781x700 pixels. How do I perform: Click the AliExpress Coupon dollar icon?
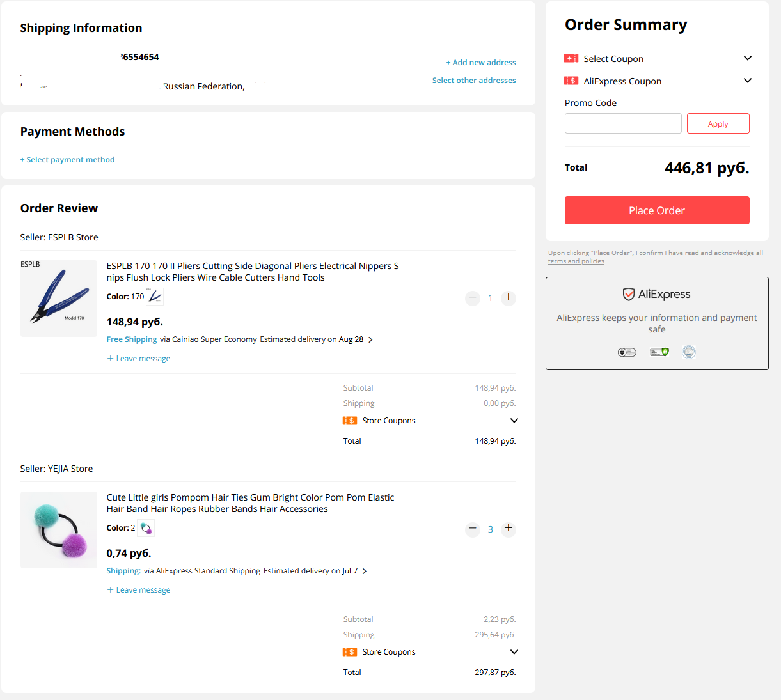pos(571,81)
